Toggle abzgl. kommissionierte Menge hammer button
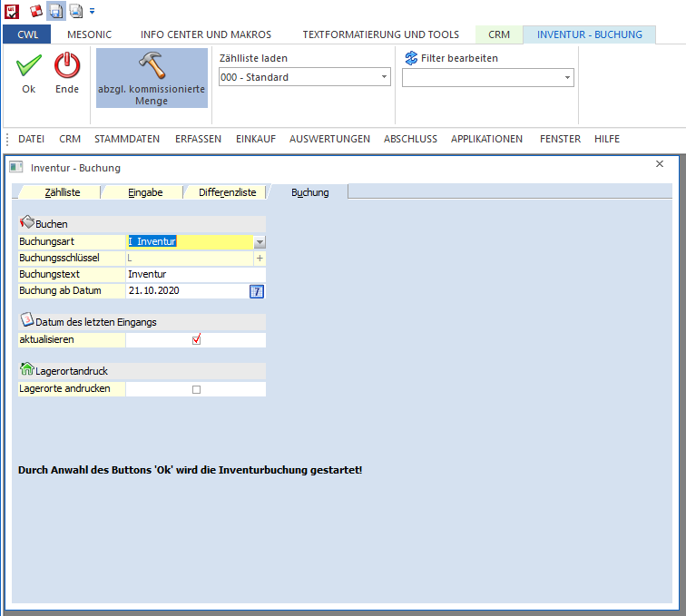This screenshot has width=686, height=616. point(152,78)
